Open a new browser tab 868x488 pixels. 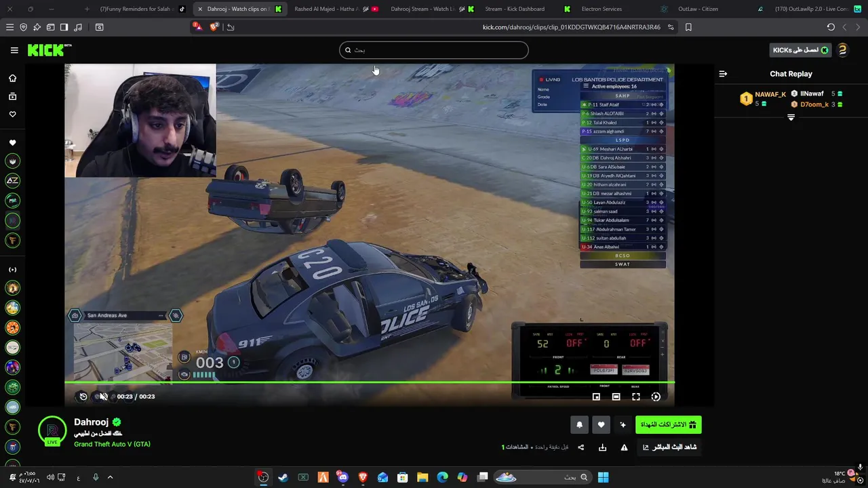tap(87, 9)
